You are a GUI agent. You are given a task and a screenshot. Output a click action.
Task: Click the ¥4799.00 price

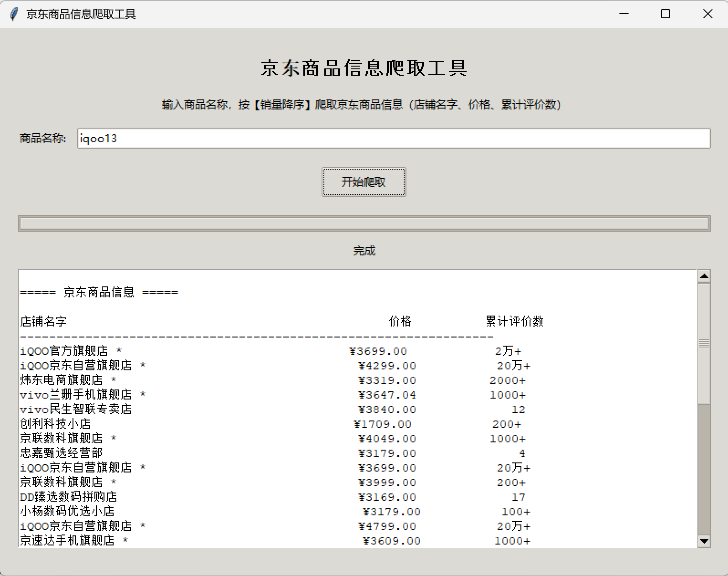(387, 526)
